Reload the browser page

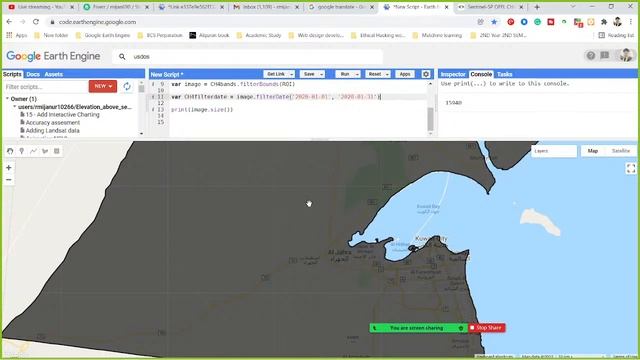(x=36, y=22)
